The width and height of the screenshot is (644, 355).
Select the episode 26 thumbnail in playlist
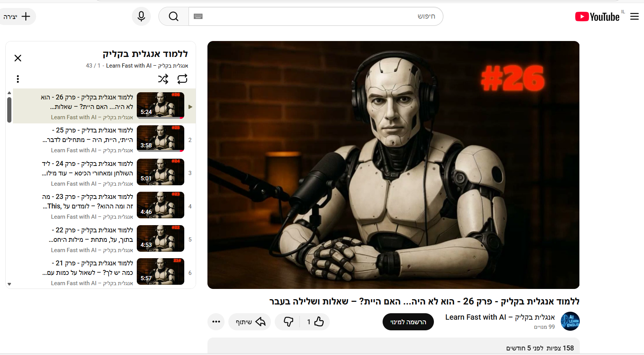(160, 106)
